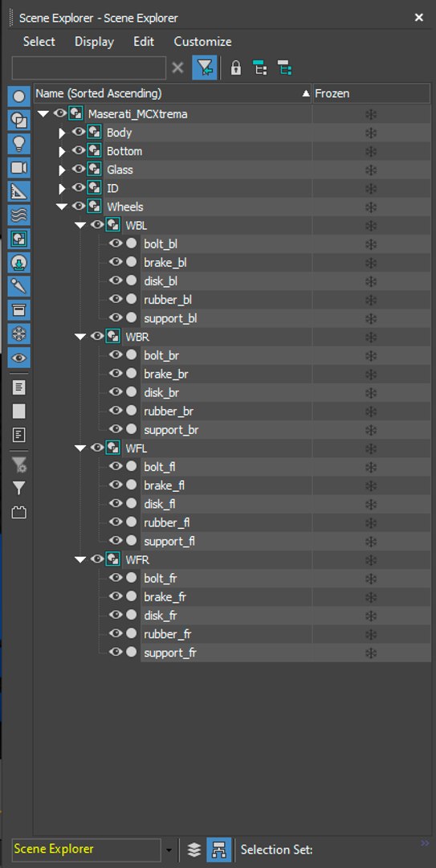Freeze Wheels group using its snowflake cell

point(371,207)
